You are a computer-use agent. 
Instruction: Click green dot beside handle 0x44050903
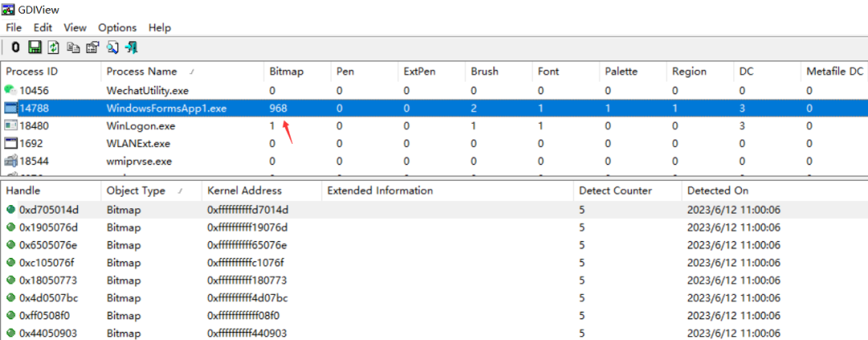pos(10,334)
